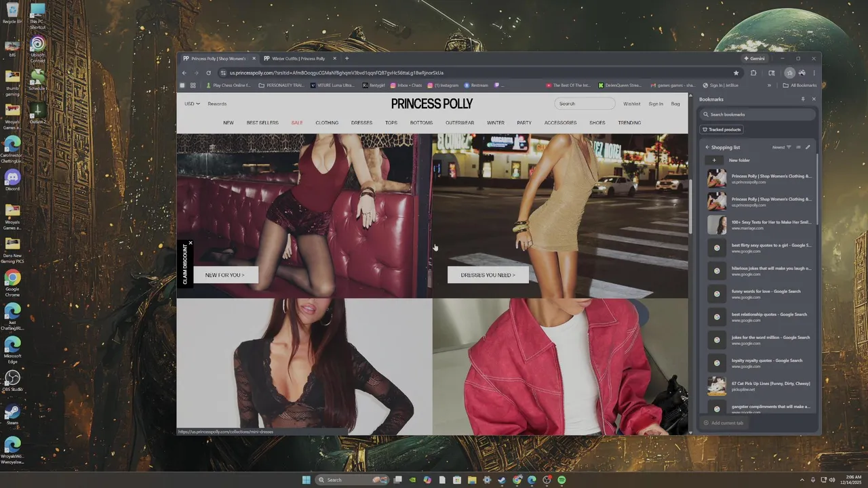The width and height of the screenshot is (868, 488).
Task: Open the Chrome extensions puzzle icon
Action: [753, 73]
